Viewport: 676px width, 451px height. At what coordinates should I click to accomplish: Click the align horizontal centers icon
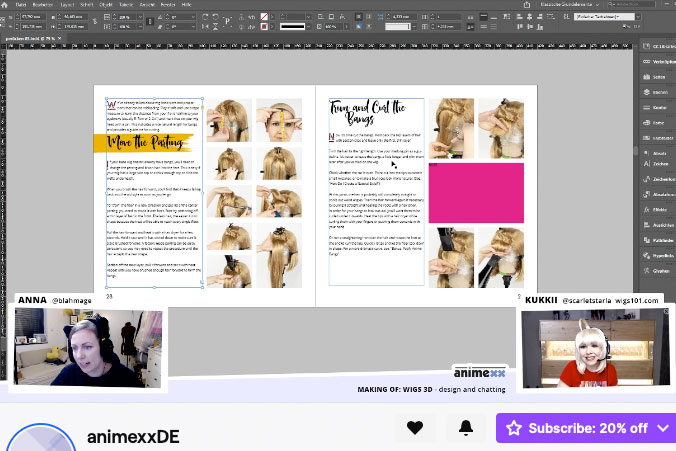point(530,17)
